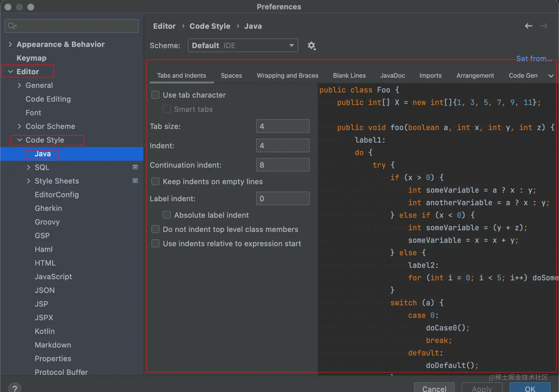Expand the General node
This screenshot has width=559, height=392.
[x=19, y=85]
